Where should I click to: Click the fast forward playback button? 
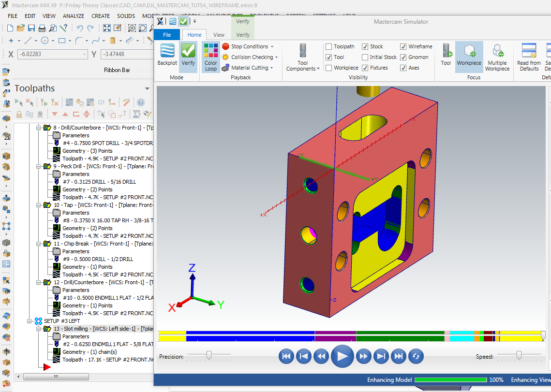(363, 356)
